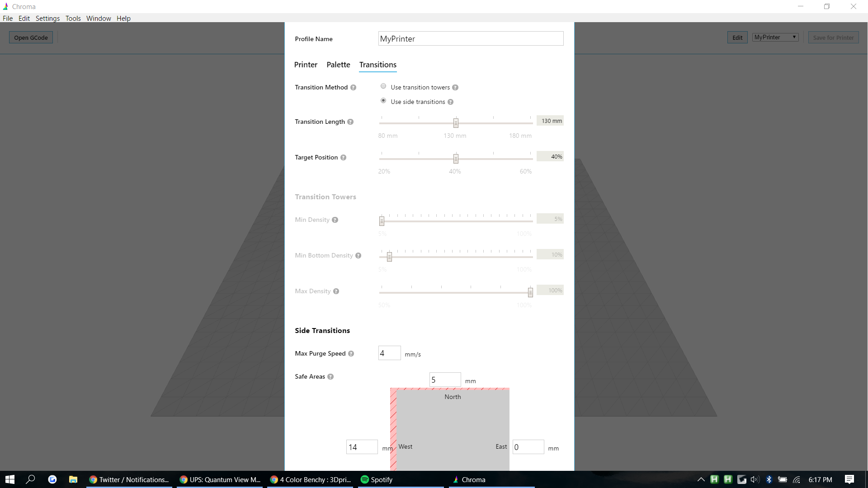The width and height of the screenshot is (868, 488).
Task: Show hidden system tray icons
Action: (x=701, y=479)
